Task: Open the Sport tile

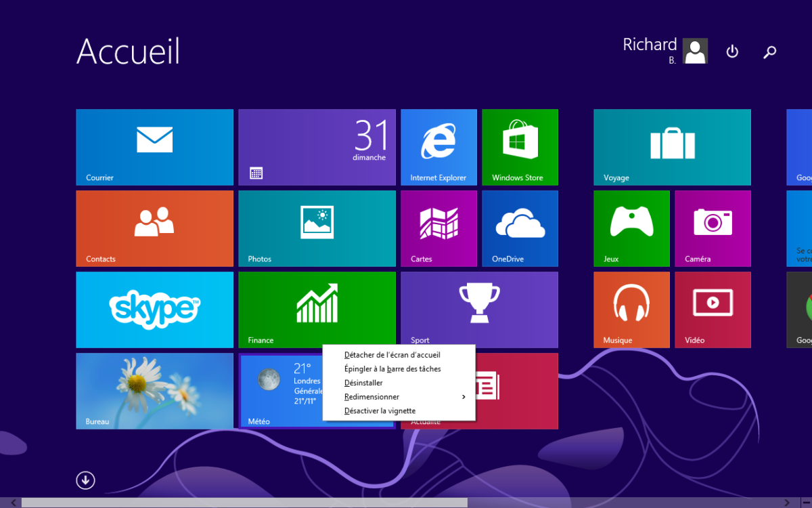Action: [479, 310]
